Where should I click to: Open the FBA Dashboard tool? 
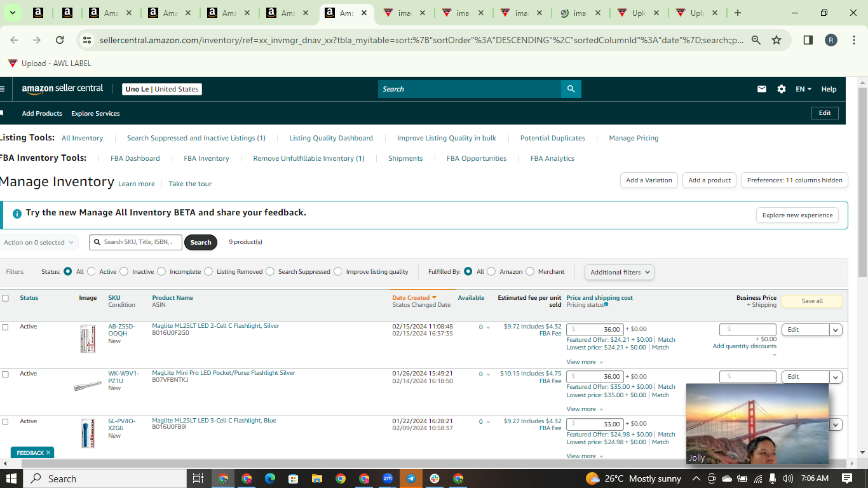click(135, 158)
